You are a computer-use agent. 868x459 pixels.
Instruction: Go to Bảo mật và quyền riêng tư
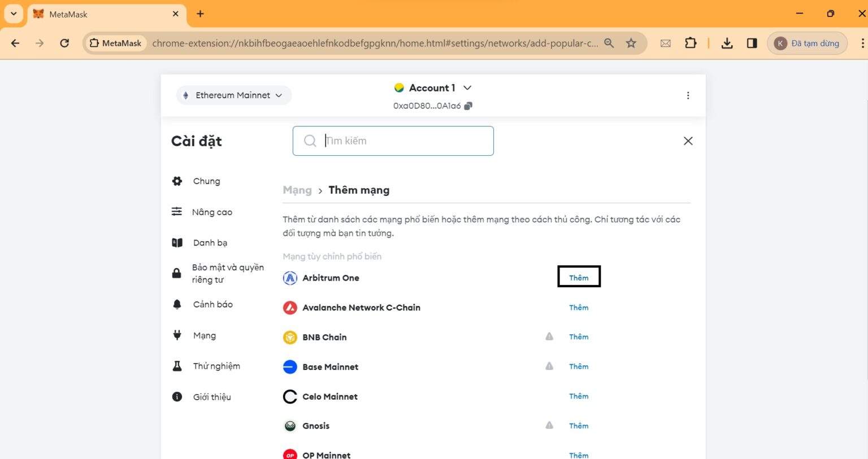[227, 273]
